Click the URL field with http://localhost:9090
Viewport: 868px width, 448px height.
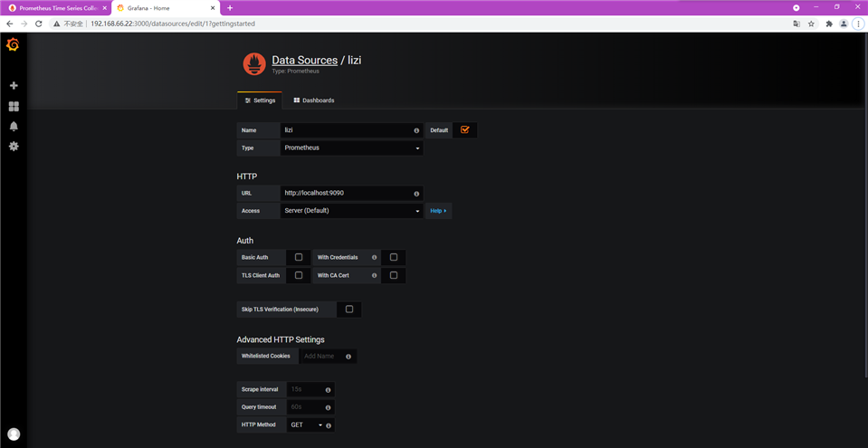point(351,194)
